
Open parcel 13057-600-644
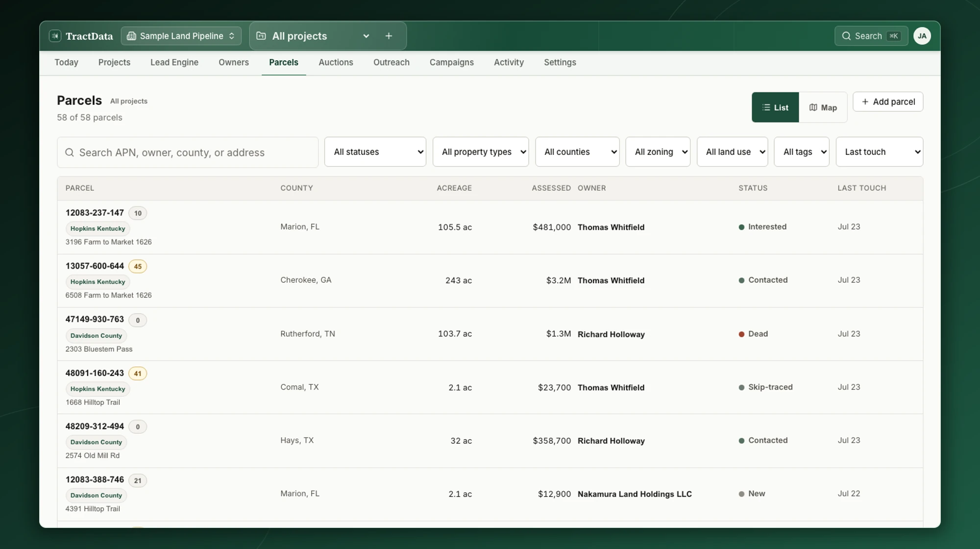tap(95, 266)
